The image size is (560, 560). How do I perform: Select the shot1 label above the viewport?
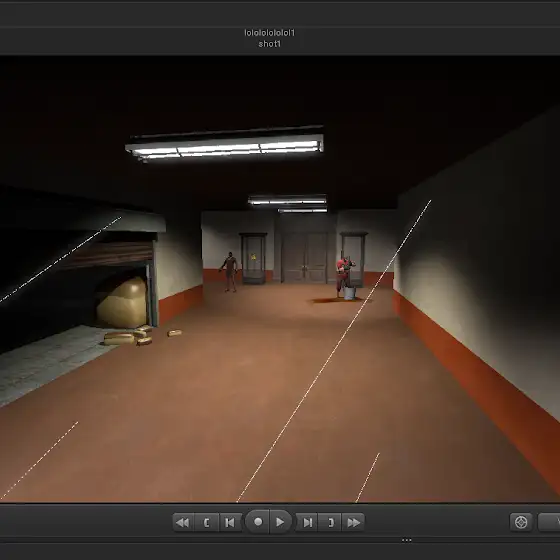coord(270,44)
